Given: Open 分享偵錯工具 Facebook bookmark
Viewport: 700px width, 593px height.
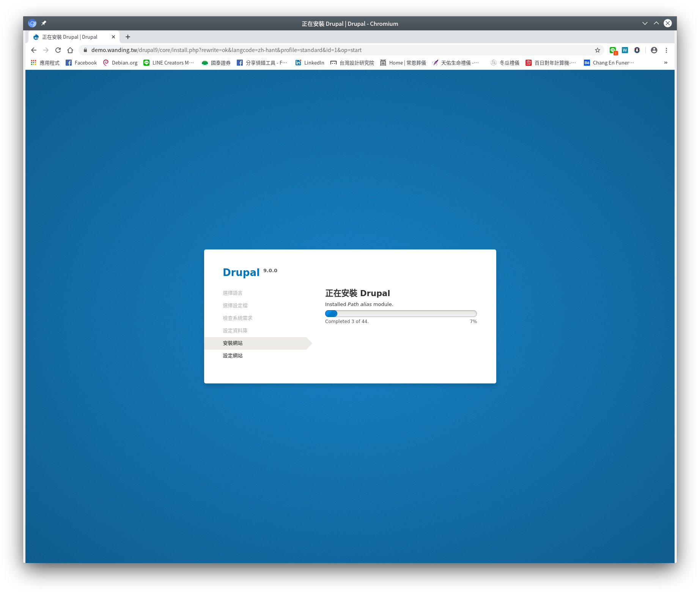Looking at the screenshot, I should [x=262, y=63].
